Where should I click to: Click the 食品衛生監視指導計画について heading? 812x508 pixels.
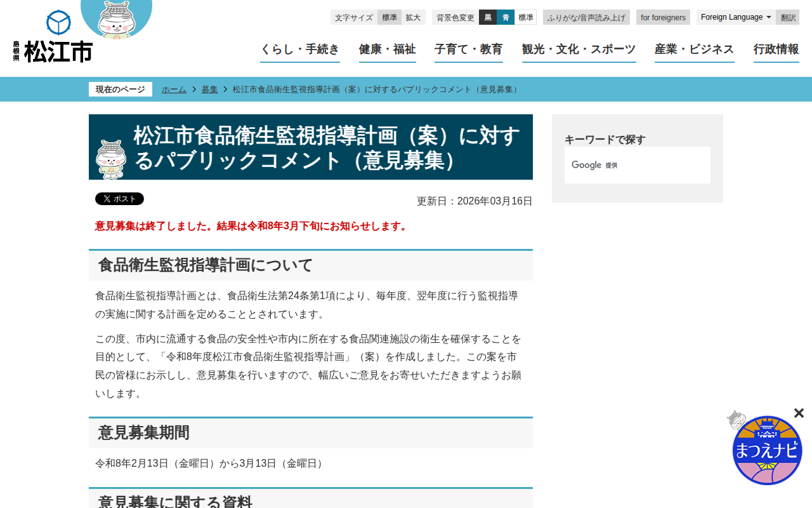(x=311, y=265)
